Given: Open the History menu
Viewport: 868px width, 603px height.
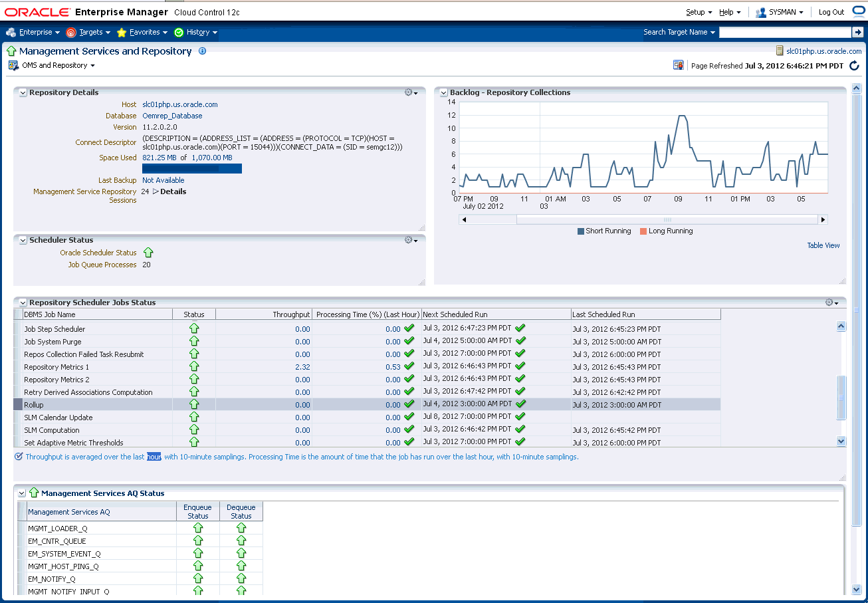Looking at the screenshot, I should [x=196, y=32].
